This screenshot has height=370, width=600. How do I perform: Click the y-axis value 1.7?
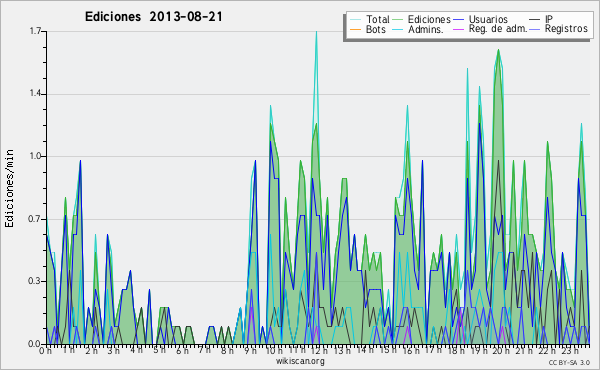tap(35, 31)
